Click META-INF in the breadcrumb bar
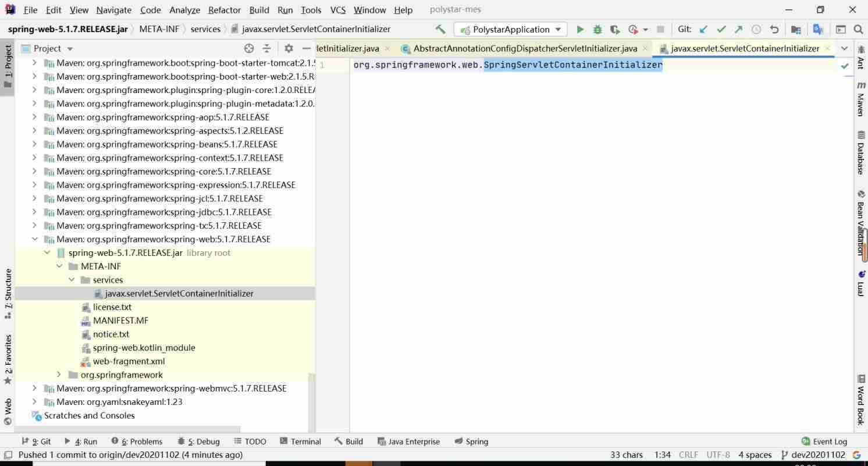 pyautogui.click(x=159, y=29)
